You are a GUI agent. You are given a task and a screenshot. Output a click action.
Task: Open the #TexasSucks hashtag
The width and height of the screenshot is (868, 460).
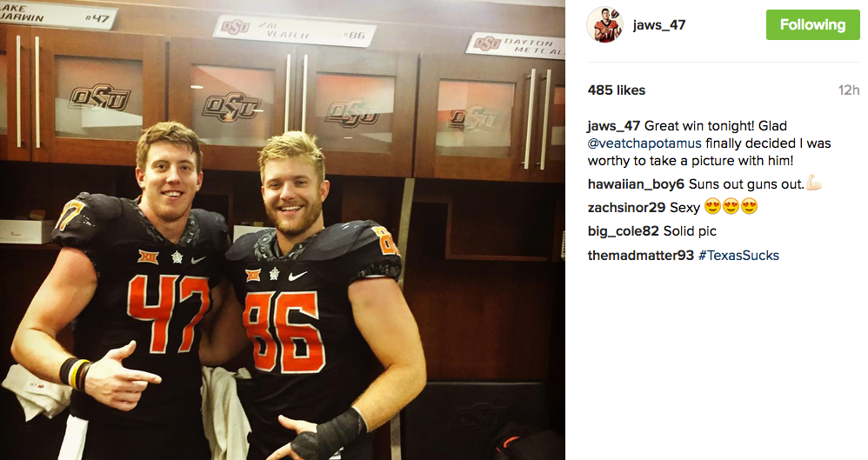738,255
